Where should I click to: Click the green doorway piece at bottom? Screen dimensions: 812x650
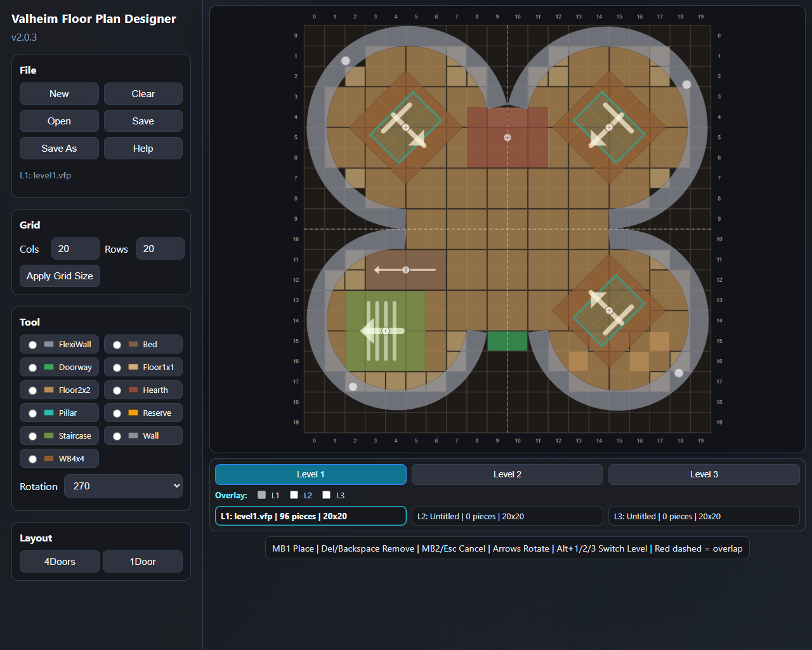(x=507, y=341)
